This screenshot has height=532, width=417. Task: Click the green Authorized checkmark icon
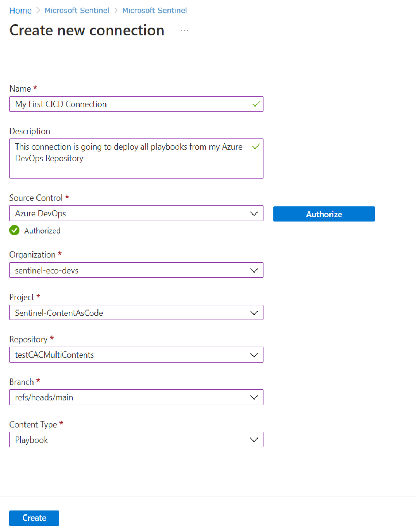[x=14, y=230]
